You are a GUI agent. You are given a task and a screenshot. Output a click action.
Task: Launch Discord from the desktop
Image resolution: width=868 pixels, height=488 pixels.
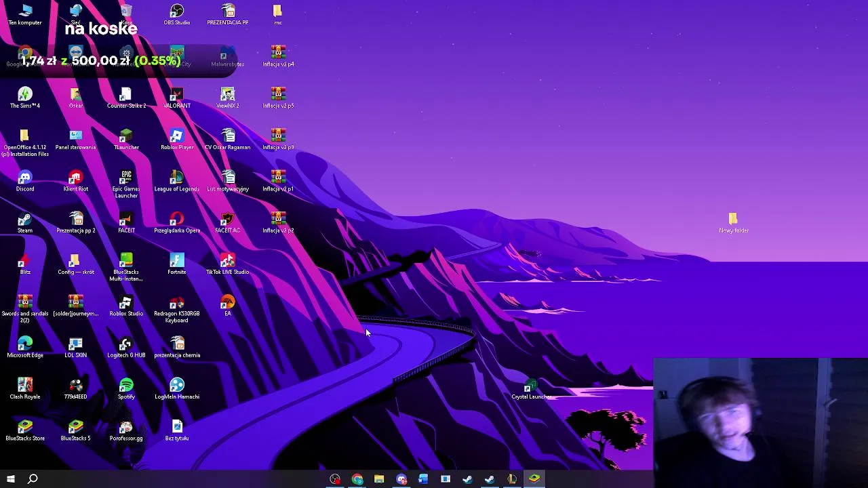click(x=25, y=180)
